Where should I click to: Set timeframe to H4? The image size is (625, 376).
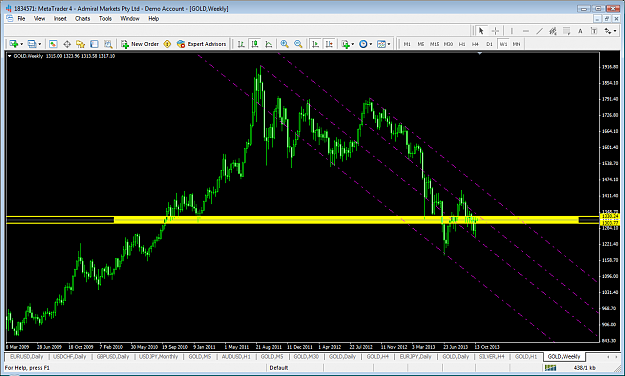(x=475, y=44)
